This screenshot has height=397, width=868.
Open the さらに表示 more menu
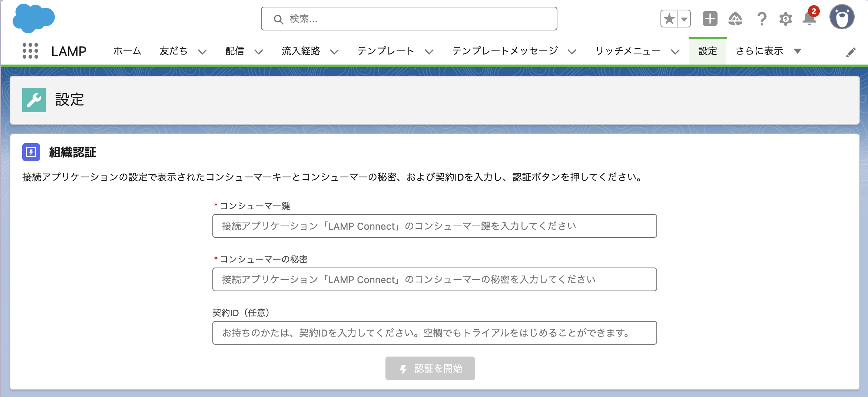click(768, 51)
